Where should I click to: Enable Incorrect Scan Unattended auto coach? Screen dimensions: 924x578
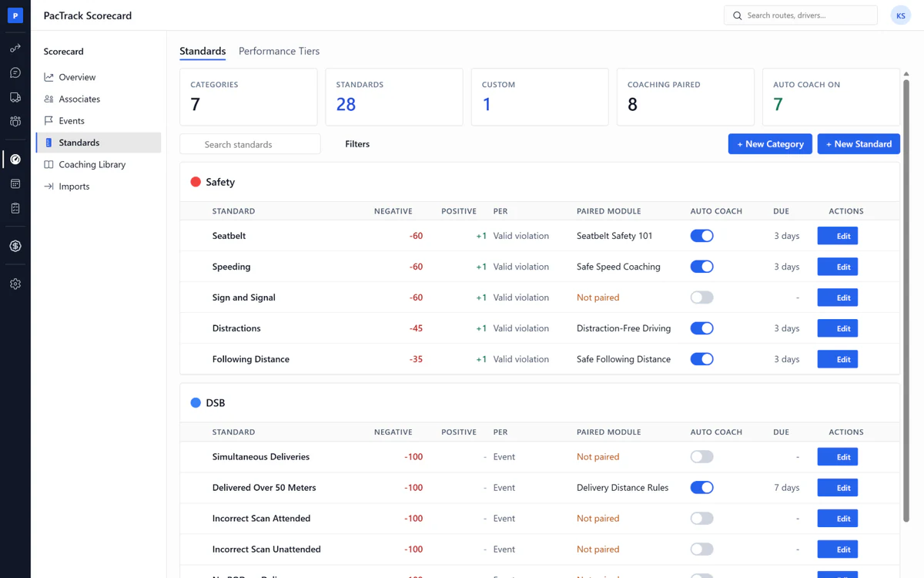pos(701,549)
